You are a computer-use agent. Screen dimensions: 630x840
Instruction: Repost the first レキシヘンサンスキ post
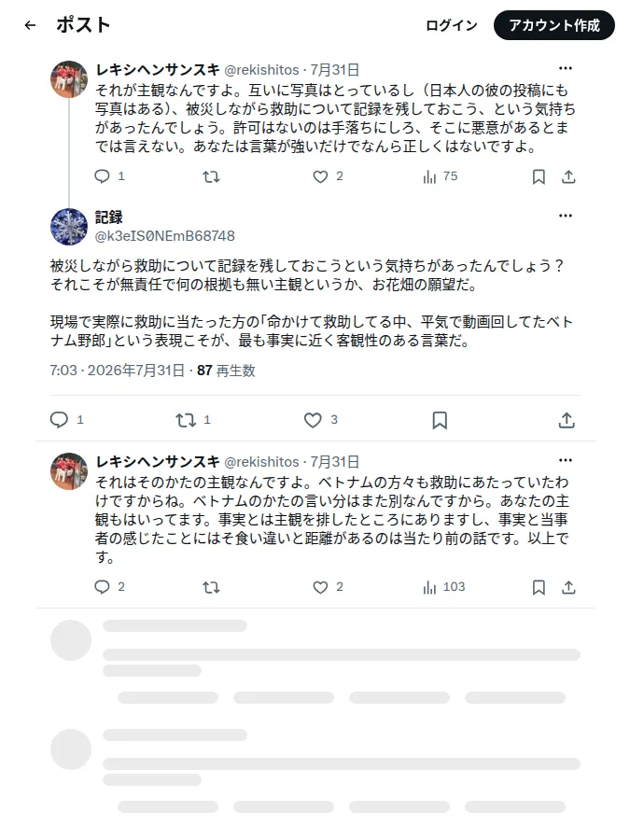click(211, 176)
